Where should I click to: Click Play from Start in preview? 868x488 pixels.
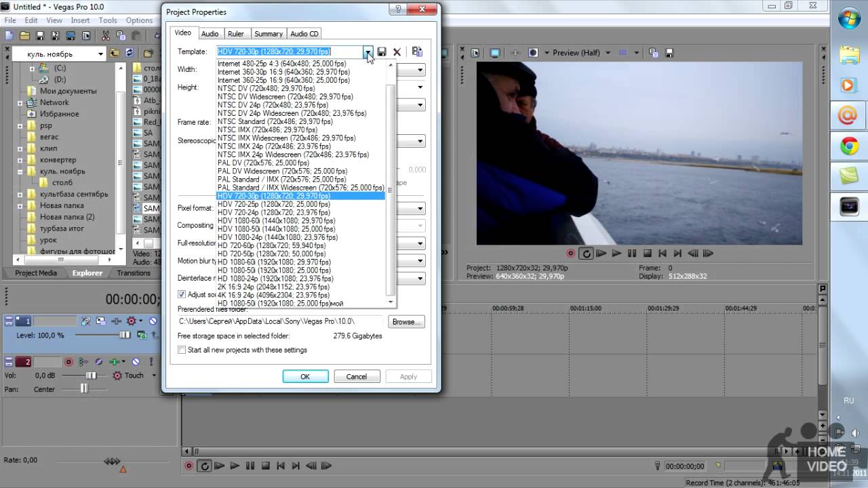(601, 253)
